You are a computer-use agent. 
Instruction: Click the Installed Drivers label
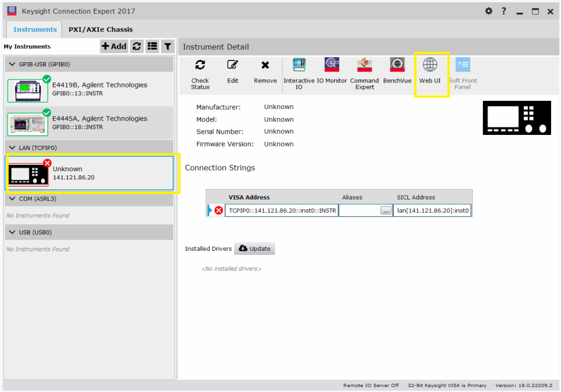pos(208,249)
